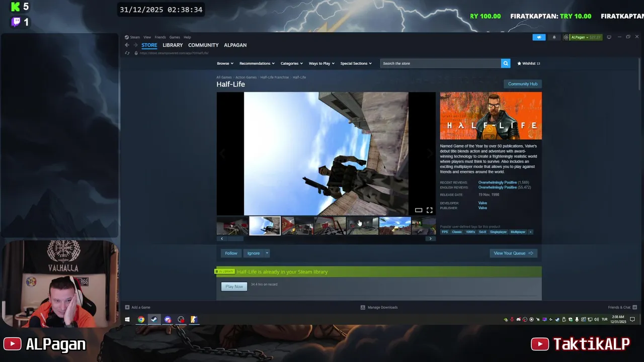Switch to Big Picture mode icon
The height and width of the screenshot is (362, 644).
click(609, 37)
